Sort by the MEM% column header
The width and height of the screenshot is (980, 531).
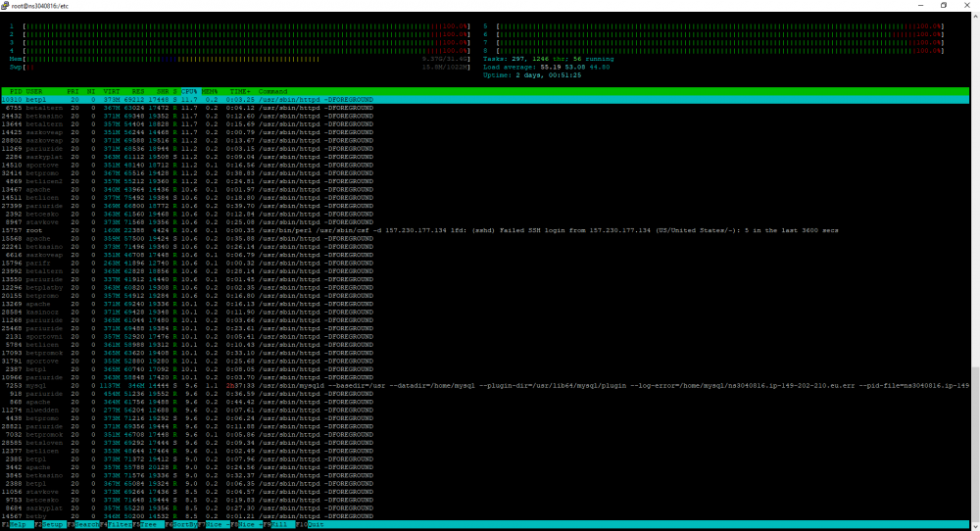tap(210, 91)
